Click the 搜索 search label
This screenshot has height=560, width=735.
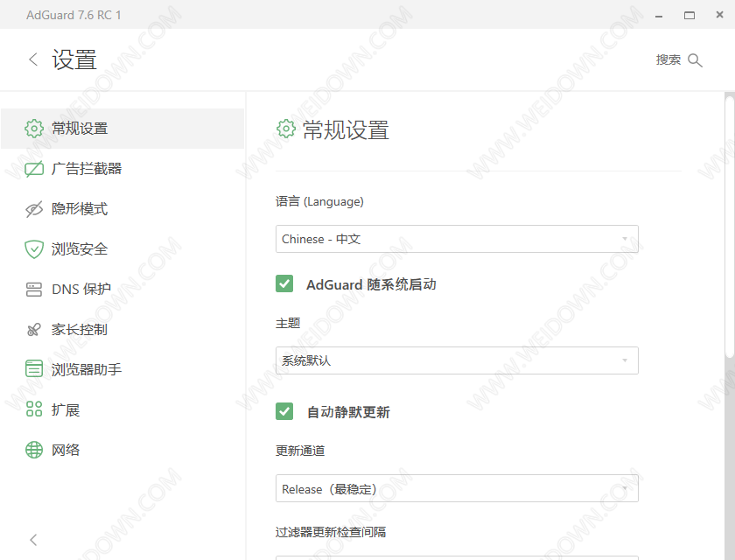coord(668,60)
